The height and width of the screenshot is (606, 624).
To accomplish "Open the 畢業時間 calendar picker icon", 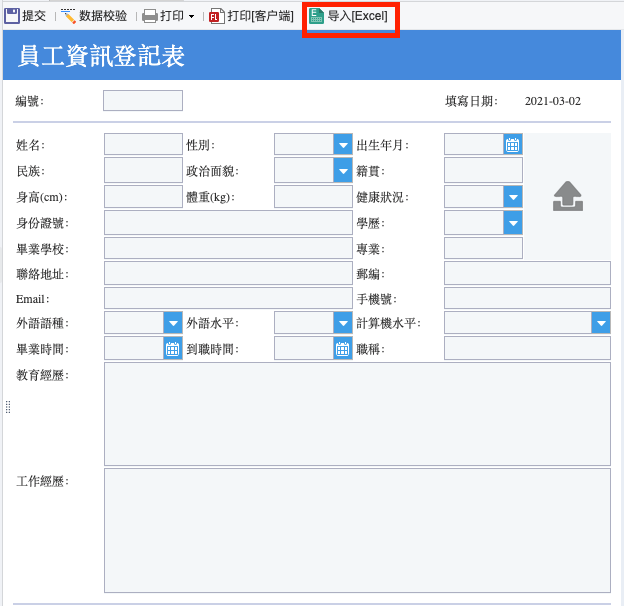I will [x=173, y=349].
